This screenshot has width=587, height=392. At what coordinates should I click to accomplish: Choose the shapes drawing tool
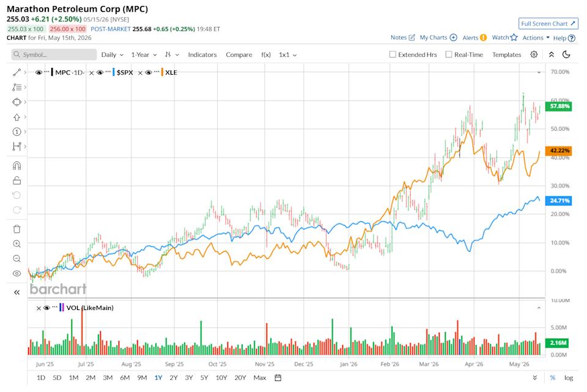coord(17,102)
